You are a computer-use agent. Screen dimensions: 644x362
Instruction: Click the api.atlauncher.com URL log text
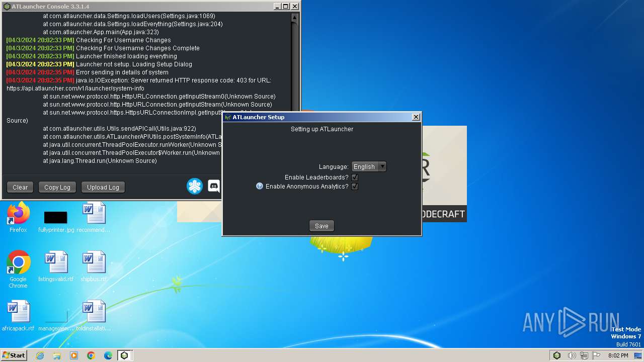75,88
